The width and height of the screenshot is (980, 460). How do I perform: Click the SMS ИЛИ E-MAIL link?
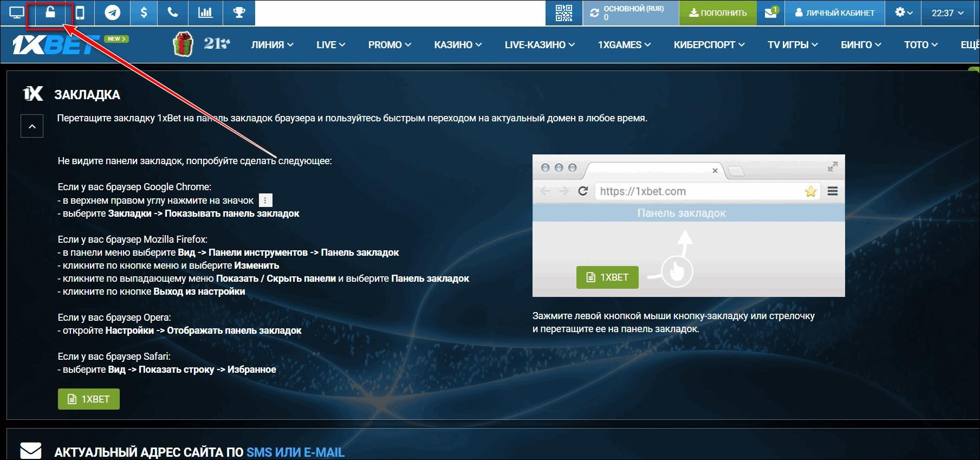[295, 452]
